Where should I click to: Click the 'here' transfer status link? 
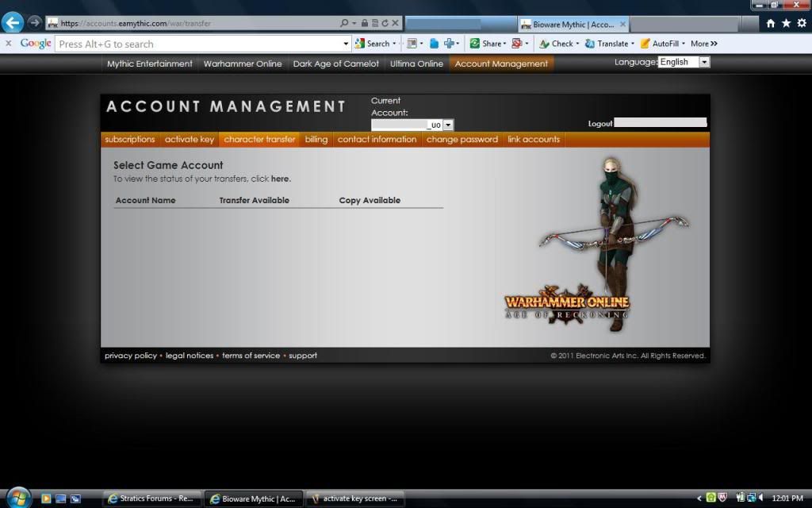click(280, 179)
